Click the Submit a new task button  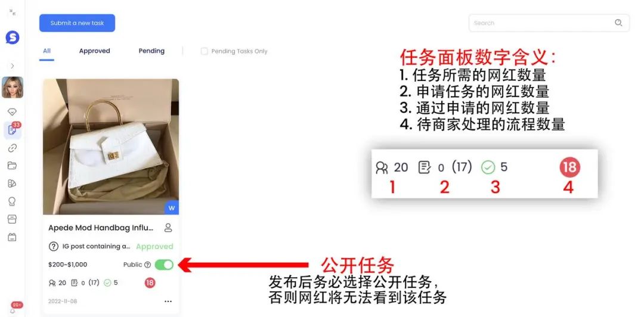coord(77,23)
